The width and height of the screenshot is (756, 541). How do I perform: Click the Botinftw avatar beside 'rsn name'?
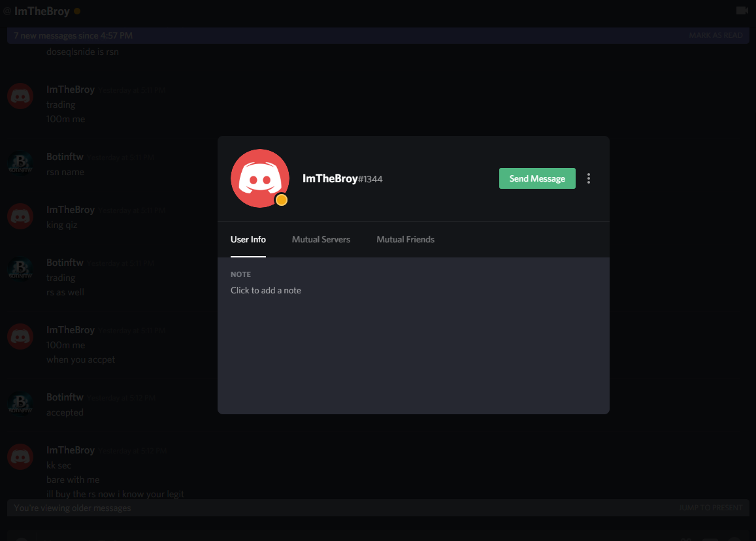[20, 163]
